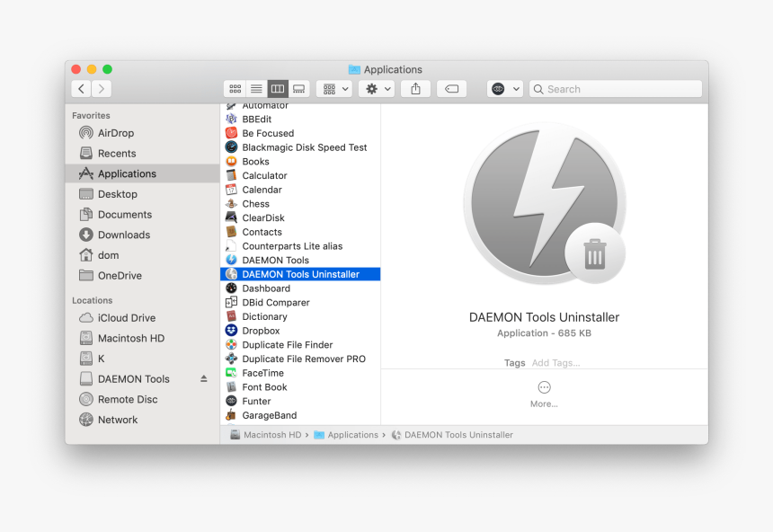Select the Calculator app
The height and width of the screenshot is (532, 773).
pos(300,175)
